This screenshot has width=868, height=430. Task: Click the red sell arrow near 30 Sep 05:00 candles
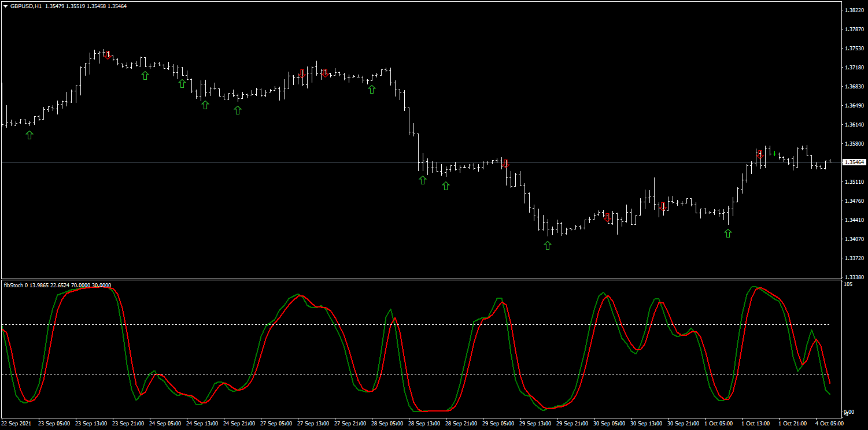pos(608,218)
